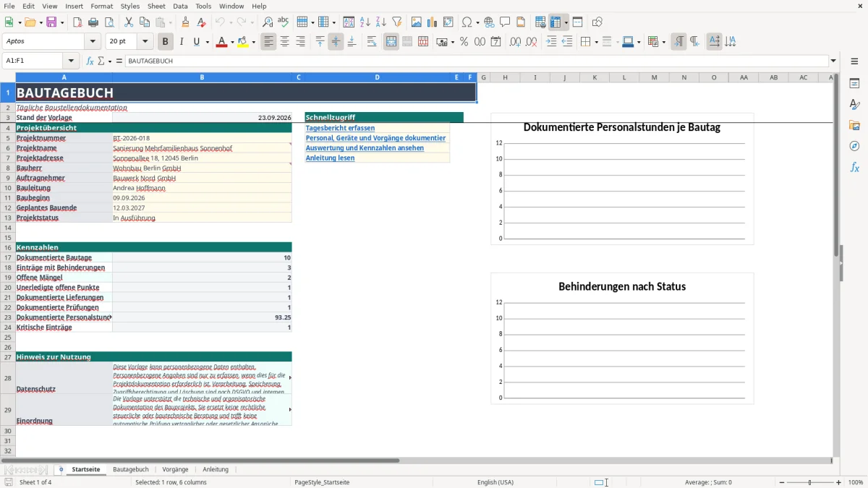Open the Data menu

point(180,6)
